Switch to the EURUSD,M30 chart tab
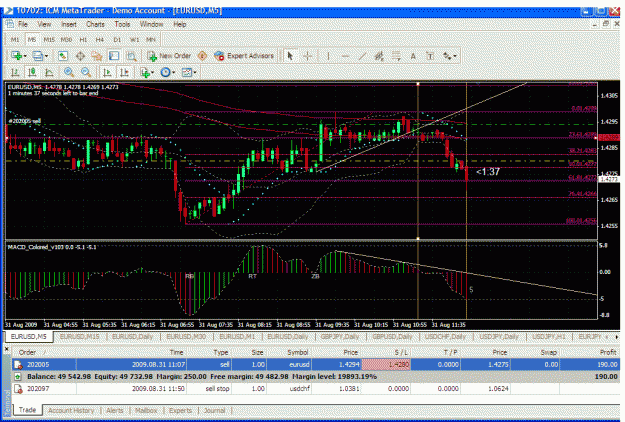 186,337
